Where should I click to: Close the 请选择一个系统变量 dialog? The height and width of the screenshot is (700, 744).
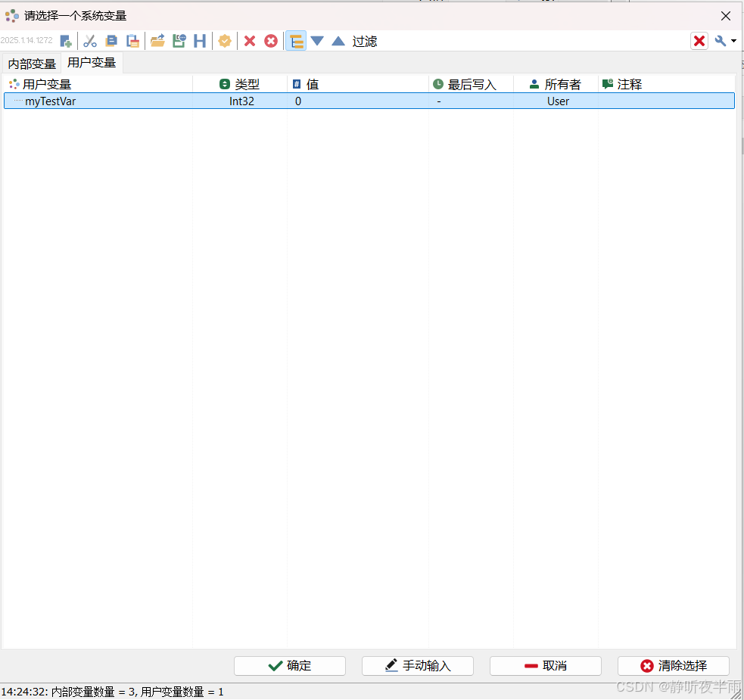726,16
